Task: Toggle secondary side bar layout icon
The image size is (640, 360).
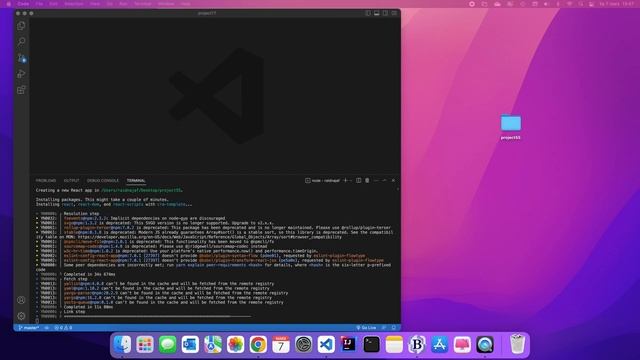Action: (385, 13)
